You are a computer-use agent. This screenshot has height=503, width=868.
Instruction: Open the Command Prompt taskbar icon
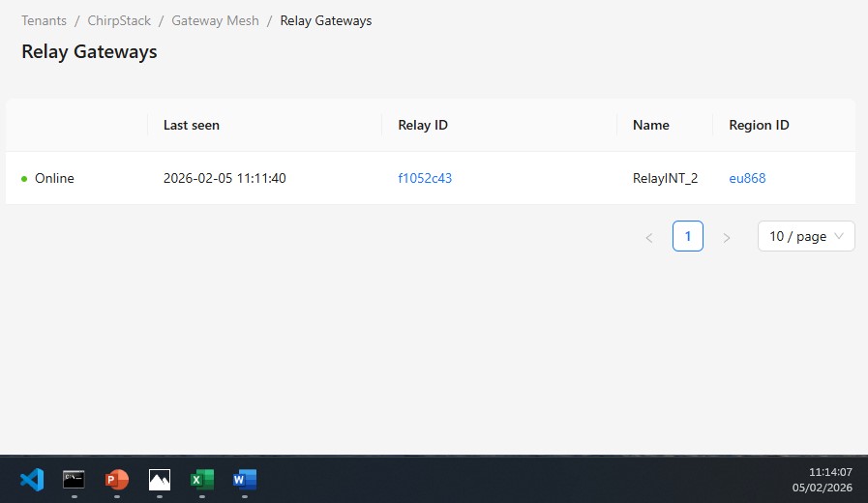74,479
